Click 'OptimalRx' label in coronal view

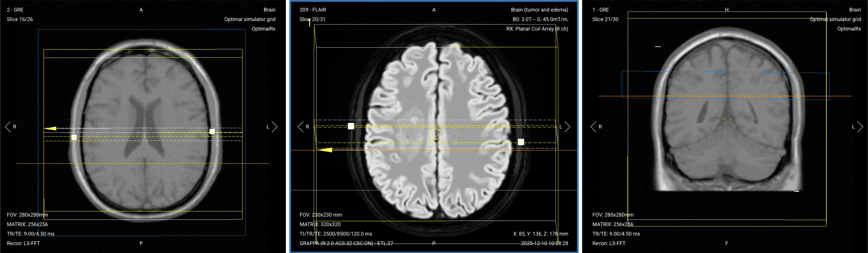pyautogui.click(x=849, y=29)
